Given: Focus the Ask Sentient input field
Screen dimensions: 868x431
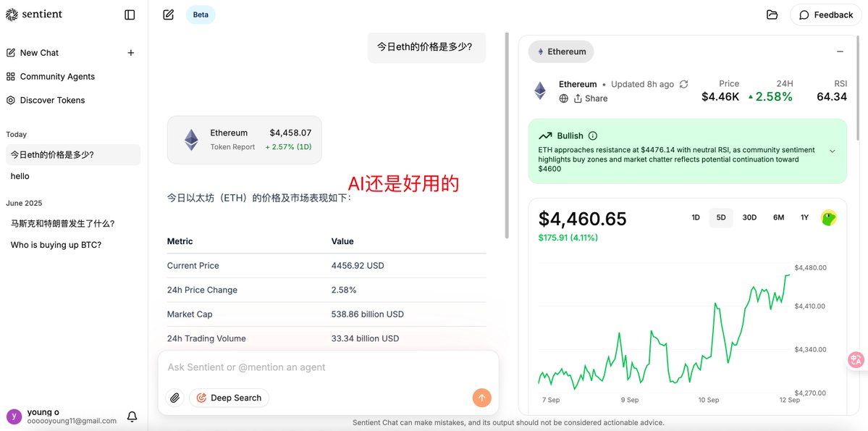Looking at the screenshot, I should [x=328, y=367].
